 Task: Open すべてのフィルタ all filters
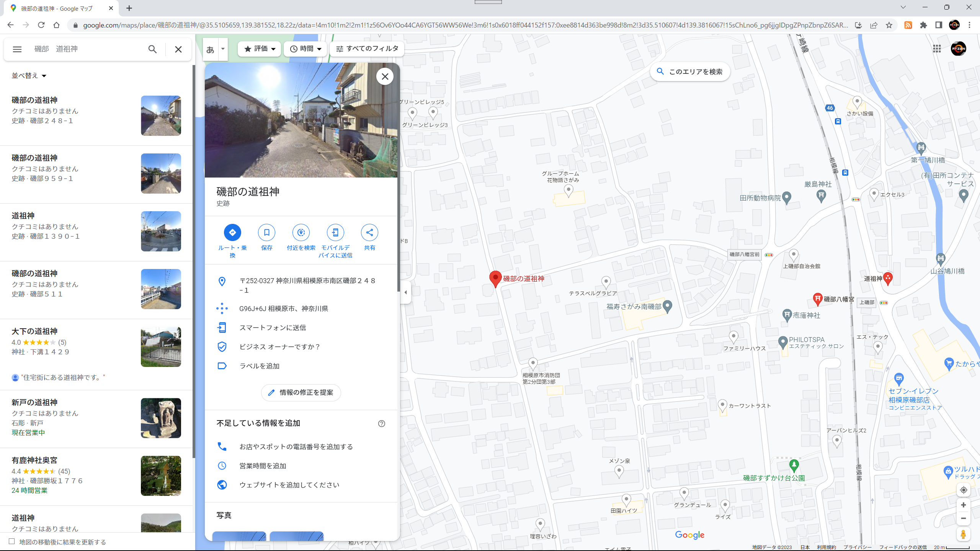coord(367,49)
